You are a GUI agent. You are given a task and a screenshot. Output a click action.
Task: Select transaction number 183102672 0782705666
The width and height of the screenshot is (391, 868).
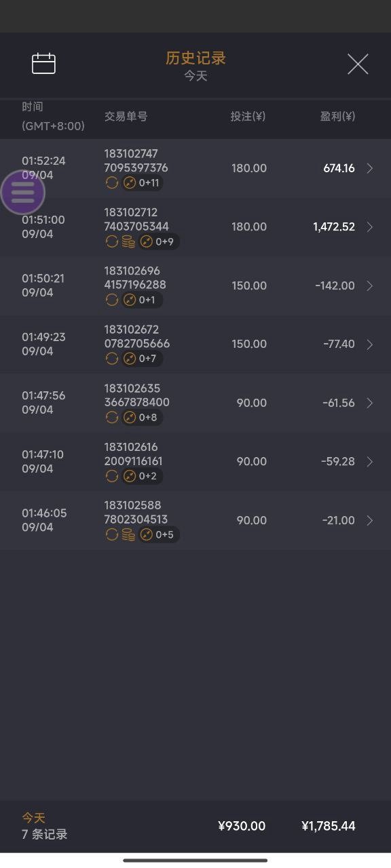[137, 336]
